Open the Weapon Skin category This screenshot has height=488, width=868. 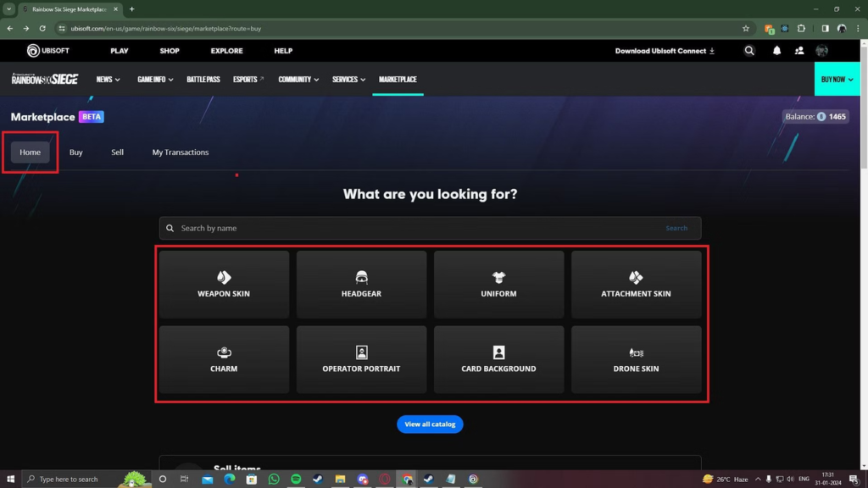coord(224,285)
